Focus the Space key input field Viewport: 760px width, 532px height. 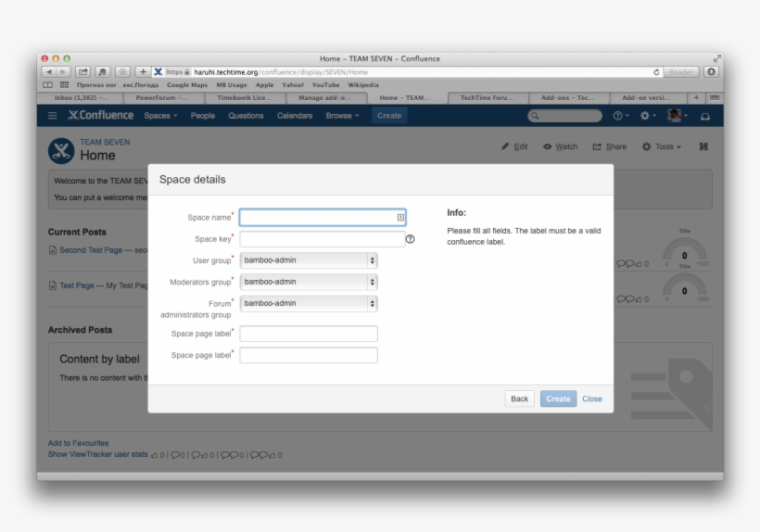pyautogui.click(x=323, y=239)
